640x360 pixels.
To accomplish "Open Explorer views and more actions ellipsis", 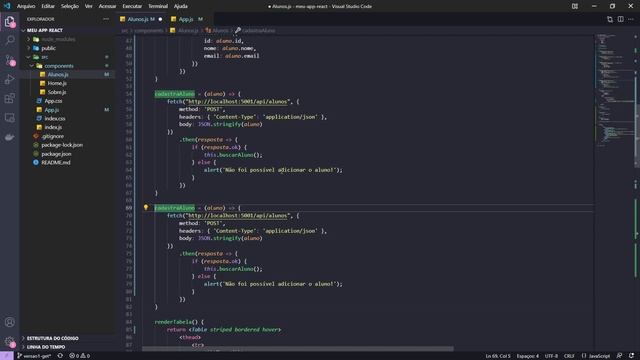I will [x=106, y=19].
